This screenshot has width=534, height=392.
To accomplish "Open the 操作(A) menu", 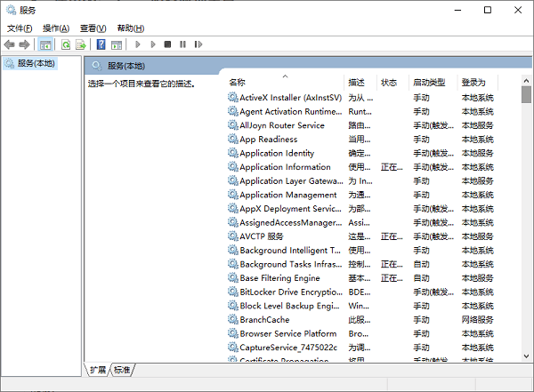I will tap(56, 28).
